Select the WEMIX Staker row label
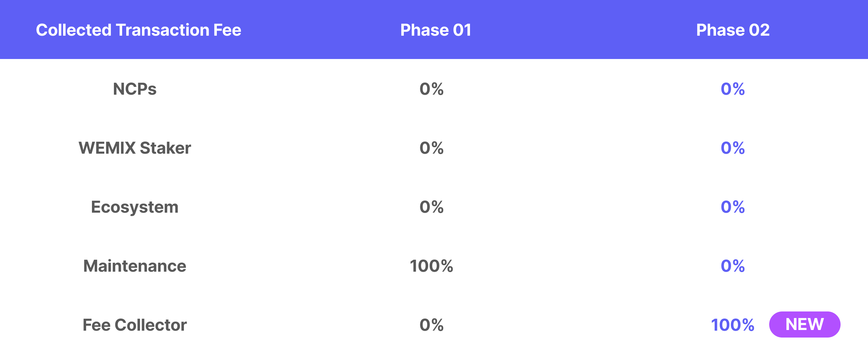Viewport: 868px width, 354px height. pyautogui.click(x=135, y=148)
